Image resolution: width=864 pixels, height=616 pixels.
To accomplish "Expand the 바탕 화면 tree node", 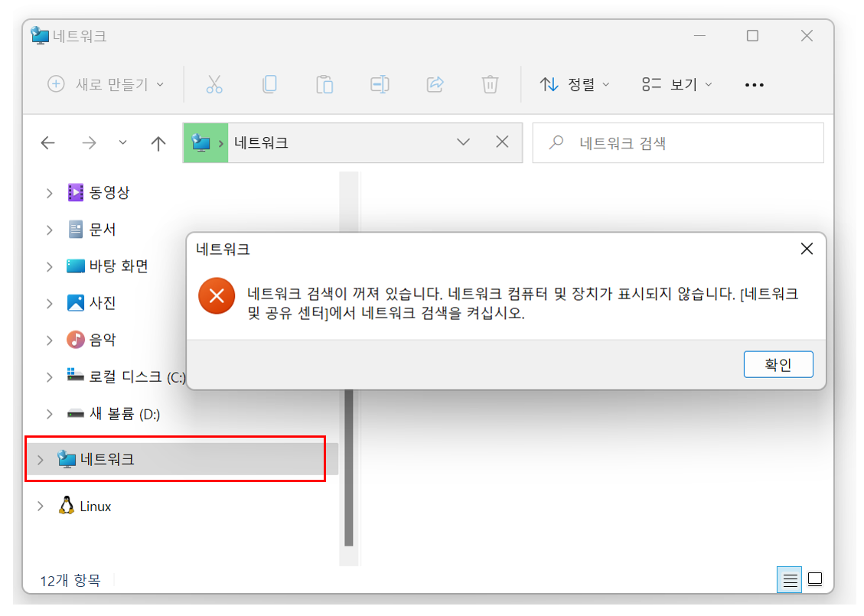I will 49,266.
